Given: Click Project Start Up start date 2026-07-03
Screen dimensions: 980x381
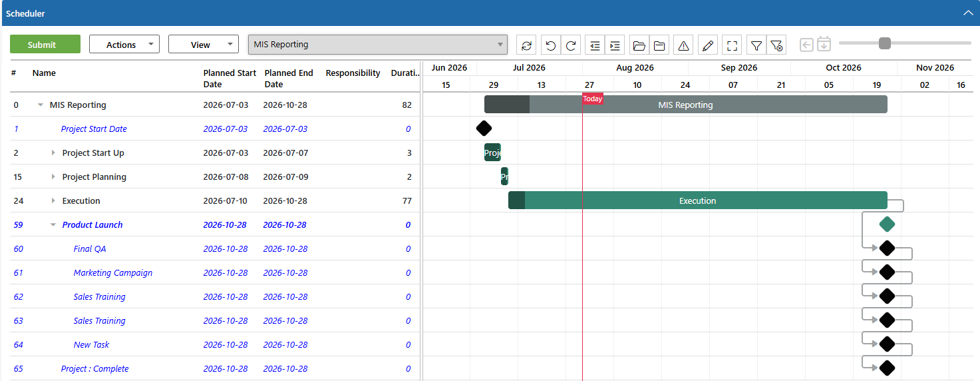Looking at the screenshot, I should 226,153.
